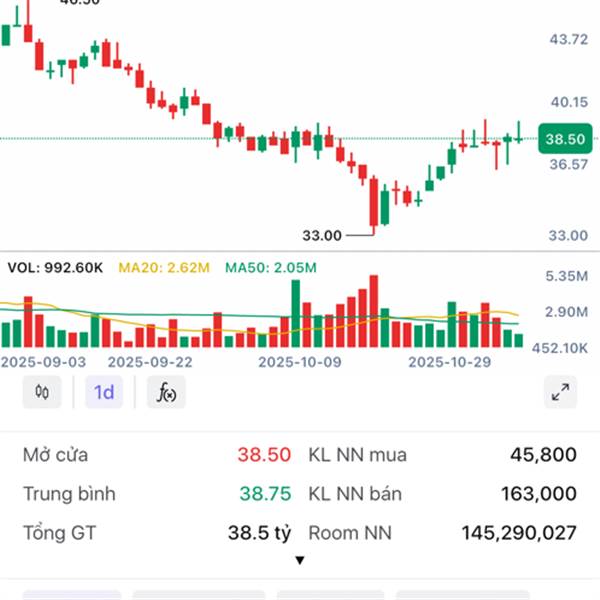Expand more stock details with down arrow
The height and width of the screenshot is (600, 600).
(300, 561)
